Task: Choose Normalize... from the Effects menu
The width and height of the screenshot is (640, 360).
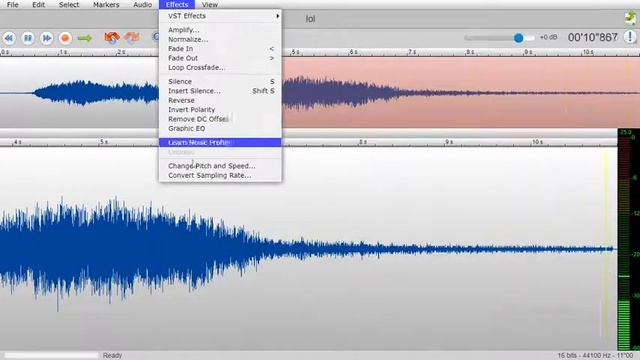Action: (220, 39)
